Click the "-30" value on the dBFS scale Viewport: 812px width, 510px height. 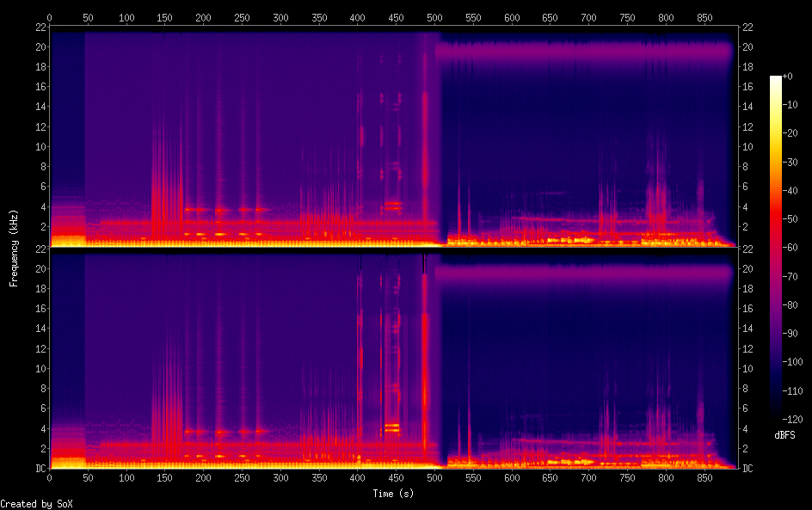(790, 162)
